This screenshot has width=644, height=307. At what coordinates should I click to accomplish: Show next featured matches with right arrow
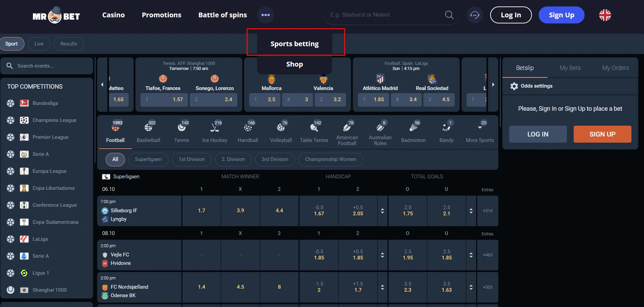(x=493, y=85)
